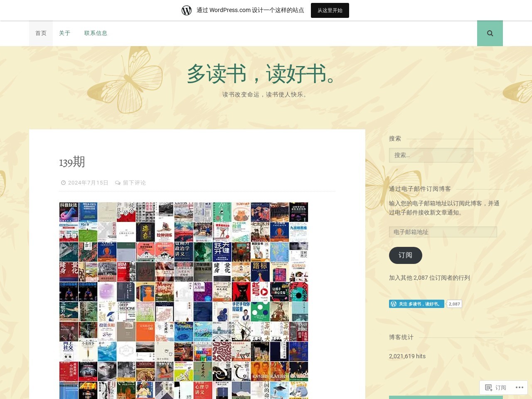Click the WordPress logo icon in top banner
532x399 pixels.
pos(187,10)
